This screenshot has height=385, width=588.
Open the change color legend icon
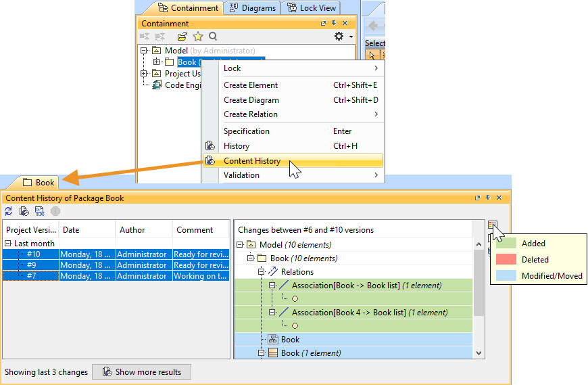[x=493, y=226]
